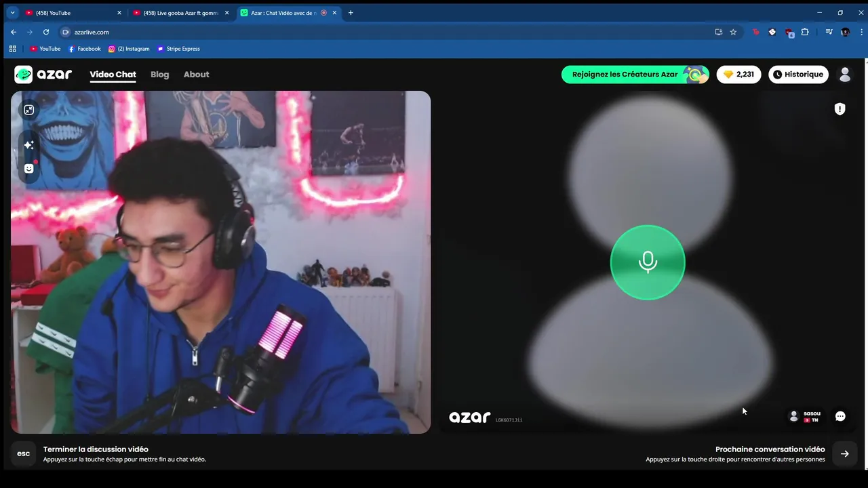
Task: Open a new browser tab
Action: pyautogui.click(x=351, y=13)
